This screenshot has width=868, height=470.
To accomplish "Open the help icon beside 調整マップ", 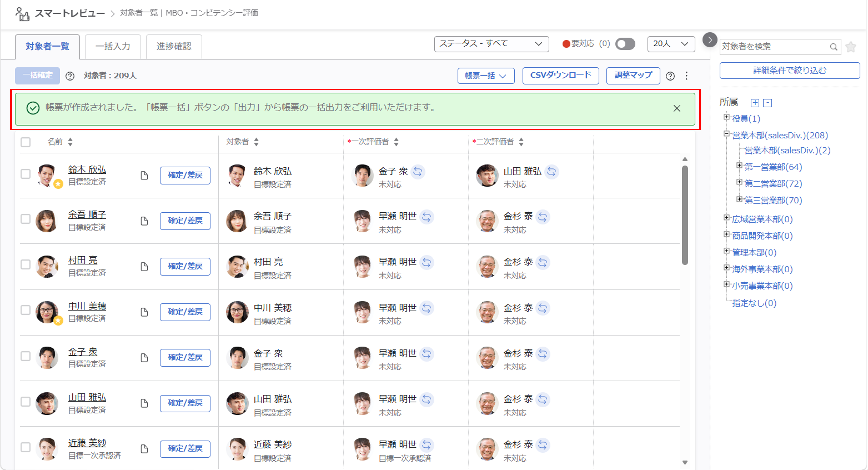I will pos(670,76).
